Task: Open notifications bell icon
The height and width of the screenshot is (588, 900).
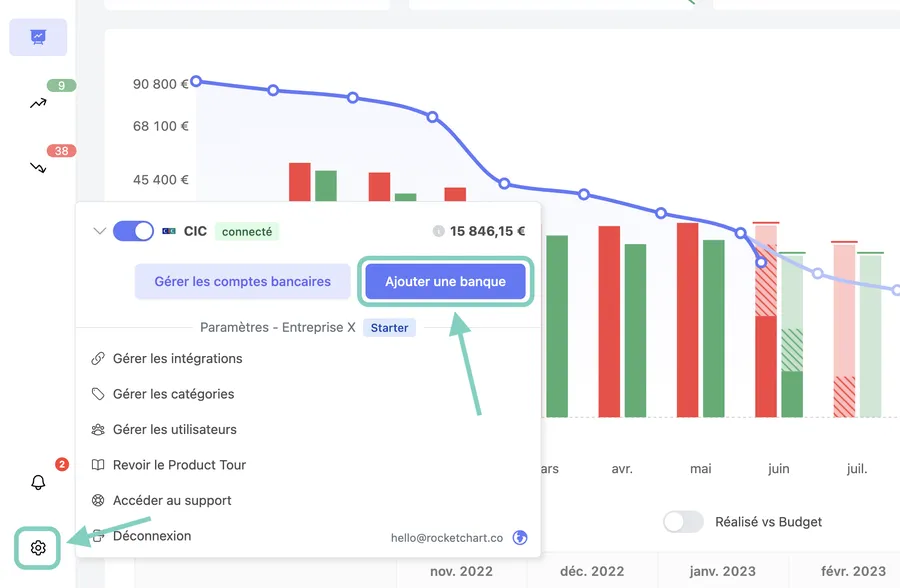Action: pos(38,482)
